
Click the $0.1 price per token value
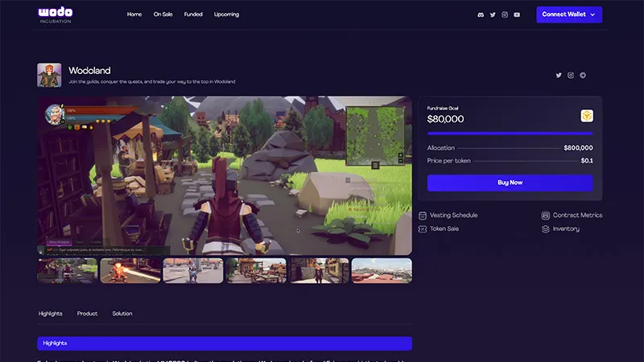[587, 160]
